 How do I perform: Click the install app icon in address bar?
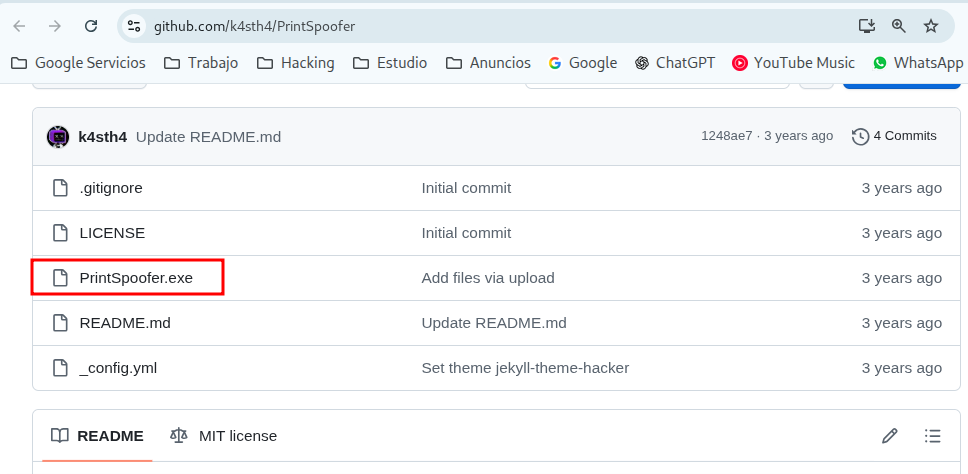click(x=867, y=26)
